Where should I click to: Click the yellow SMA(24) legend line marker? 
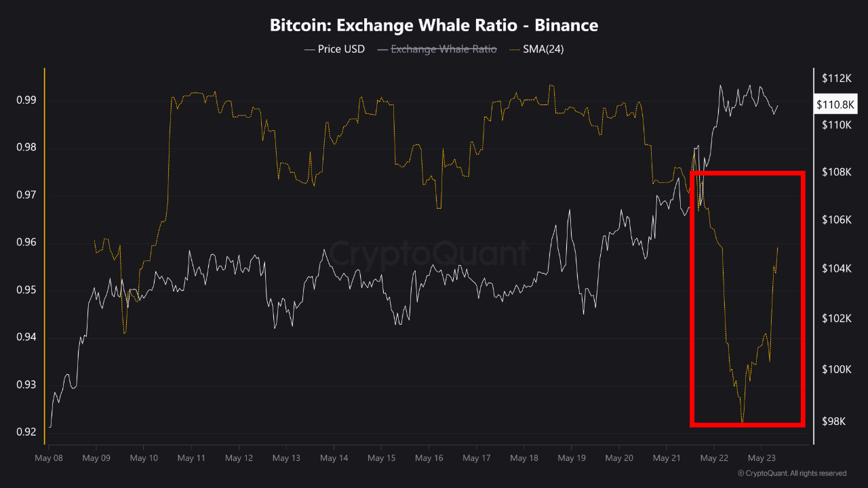[514, 49]
